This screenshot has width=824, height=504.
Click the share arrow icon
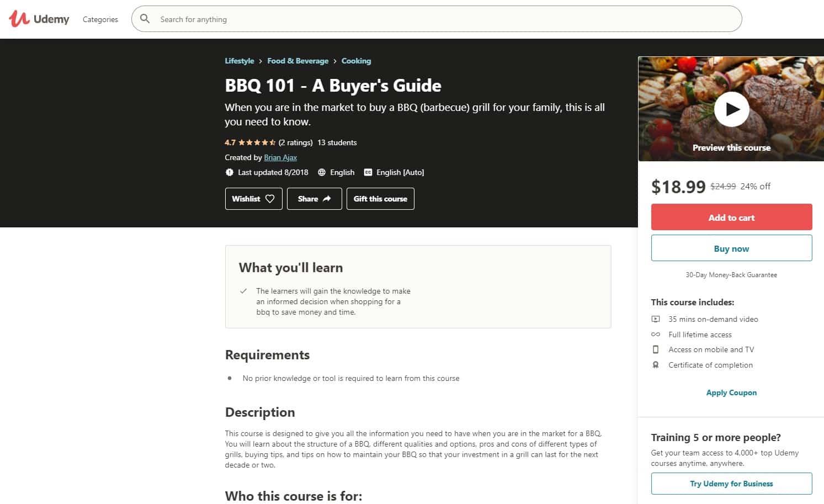click(x=327, y=199)
